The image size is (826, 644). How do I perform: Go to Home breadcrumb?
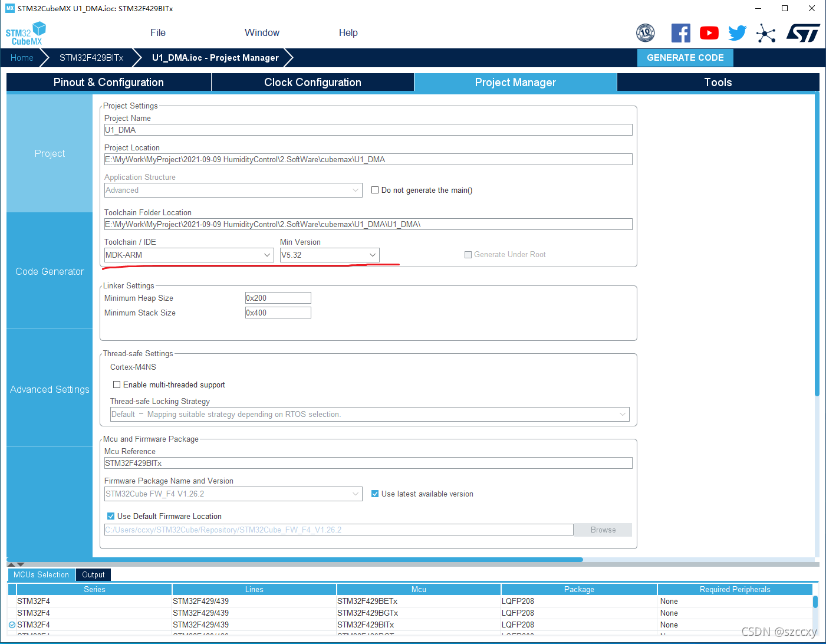click(22, 58)
